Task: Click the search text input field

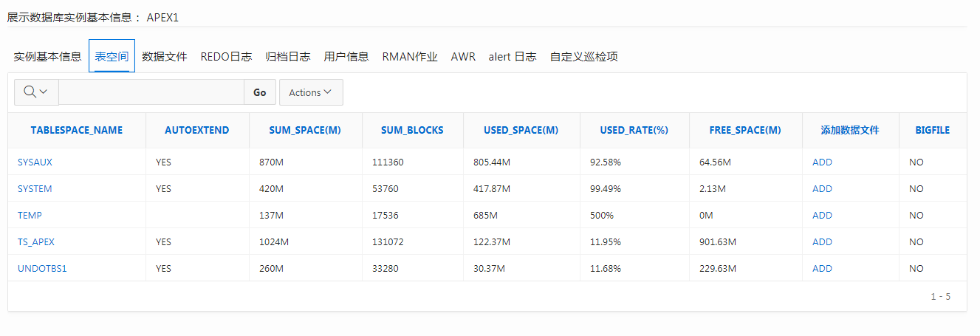Action: point(151,92)
